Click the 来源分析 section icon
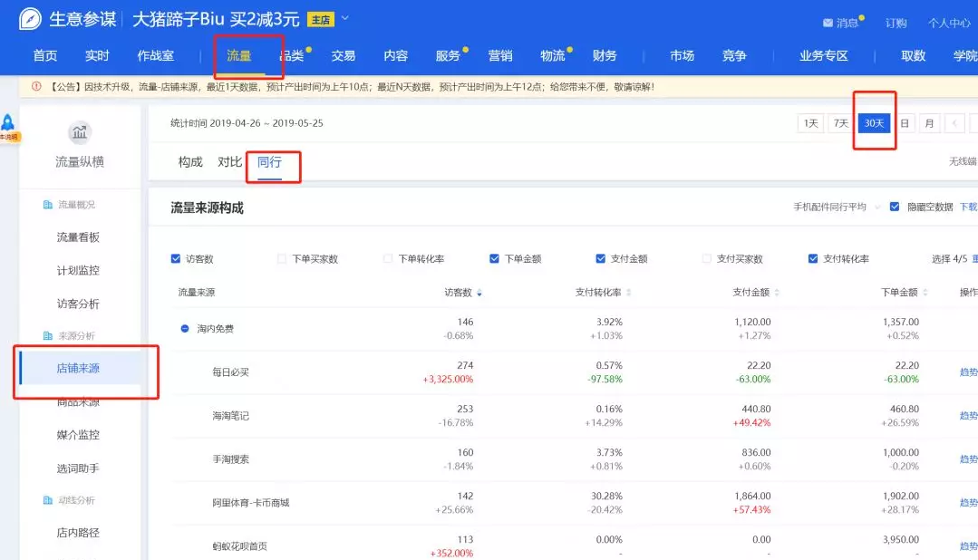The image size is (978, 560). 47,335
